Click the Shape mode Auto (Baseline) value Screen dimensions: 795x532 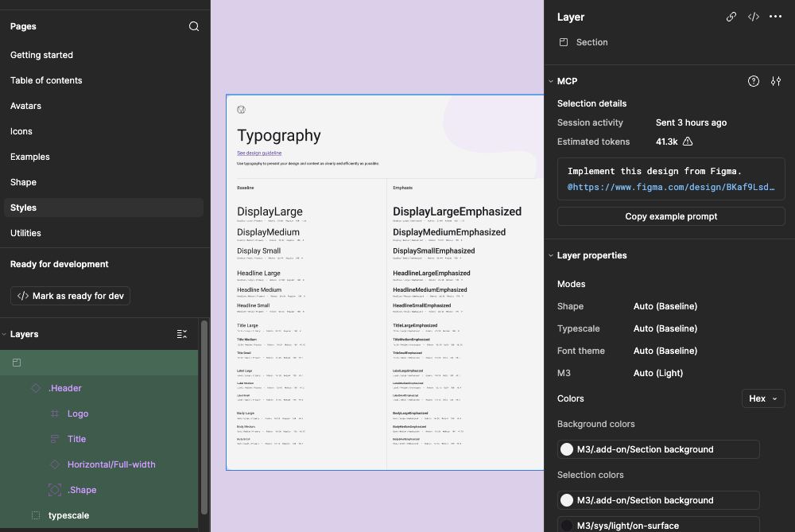665,306
